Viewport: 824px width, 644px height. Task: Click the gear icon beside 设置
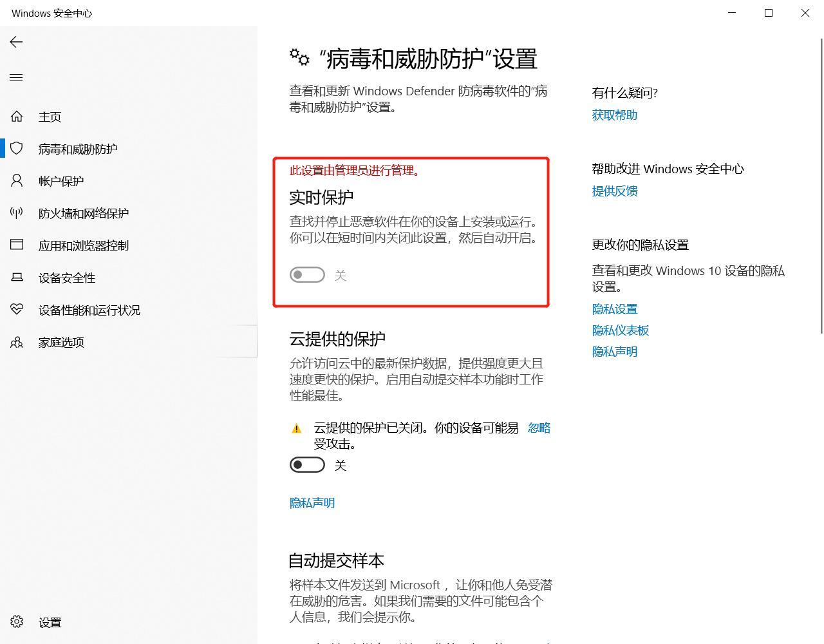pyautogui.click(x=17, y=621)
